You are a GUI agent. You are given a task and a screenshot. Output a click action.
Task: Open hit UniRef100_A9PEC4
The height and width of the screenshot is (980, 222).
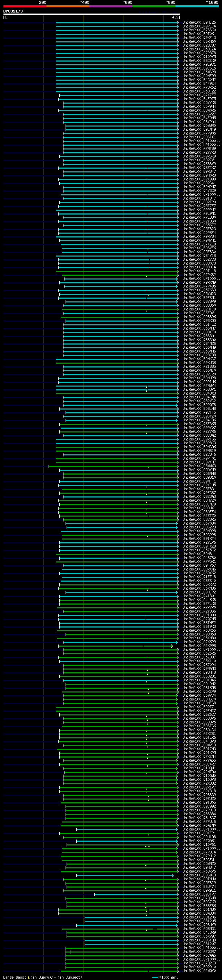point(199,26)
